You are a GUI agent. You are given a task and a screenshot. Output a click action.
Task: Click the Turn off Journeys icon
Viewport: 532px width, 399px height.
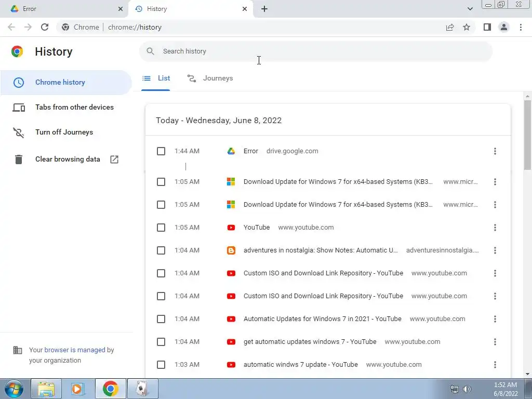[19, 132]
